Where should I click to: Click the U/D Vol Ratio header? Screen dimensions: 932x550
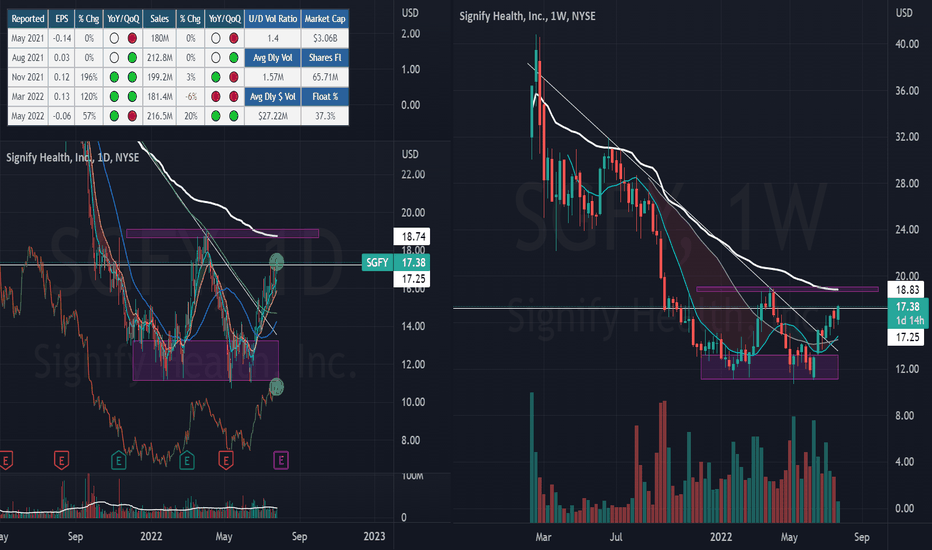pyautogui.click(x=273, y=18)
